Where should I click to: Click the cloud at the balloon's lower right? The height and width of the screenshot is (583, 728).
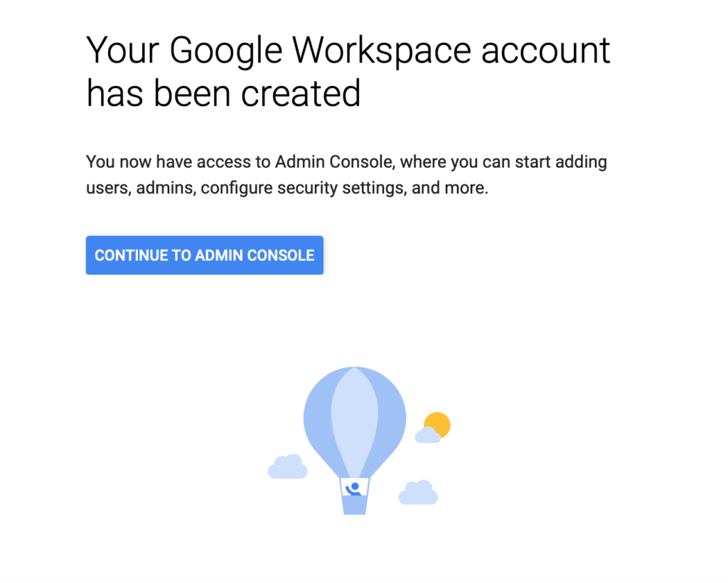[418, 492]
